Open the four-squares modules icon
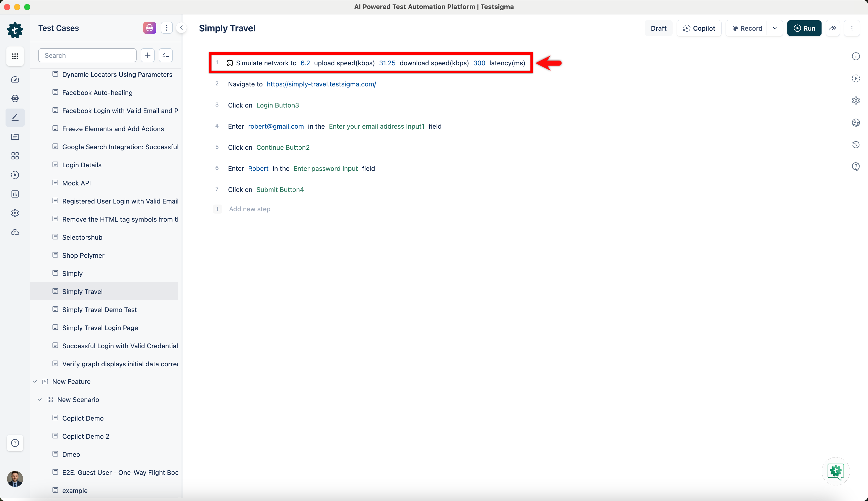 tap(15, 156)
